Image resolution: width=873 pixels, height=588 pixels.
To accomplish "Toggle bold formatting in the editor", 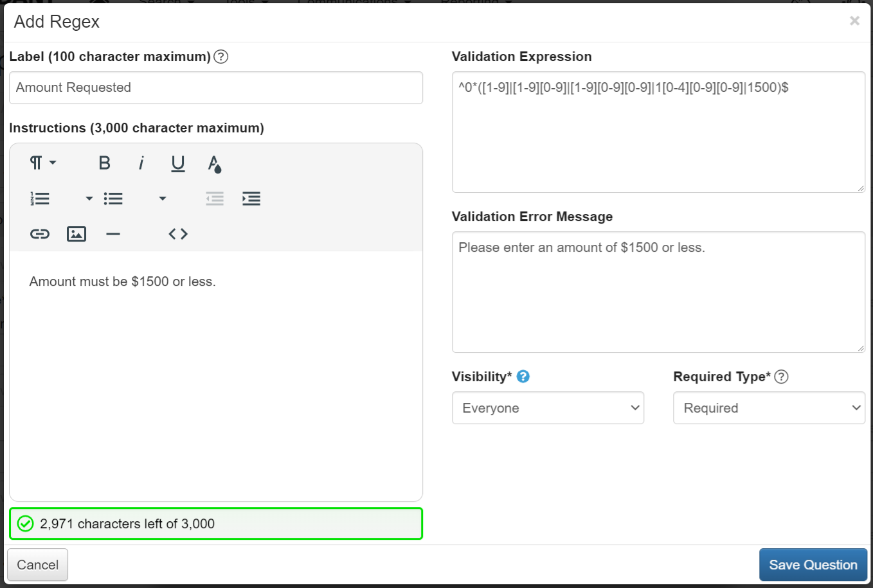I will coord(104,163).
